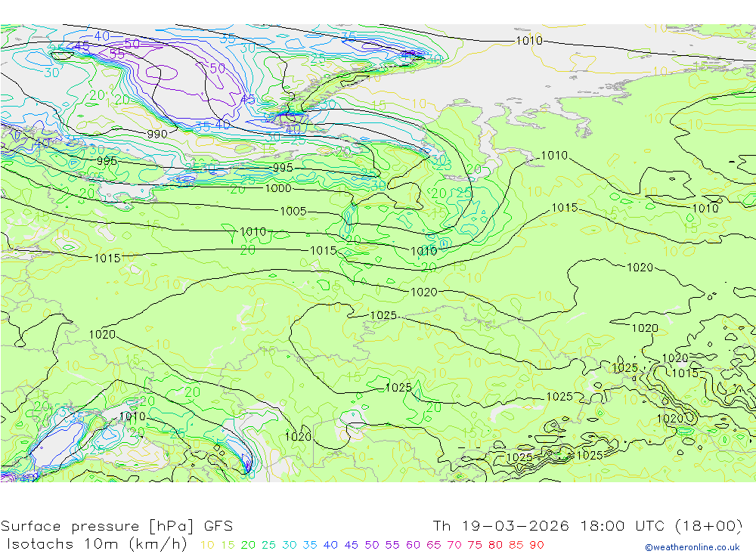The width and height of the screenshot is (756, 554).
Task: Click the 1005 isobar label on the map
Action: (293, 211)
